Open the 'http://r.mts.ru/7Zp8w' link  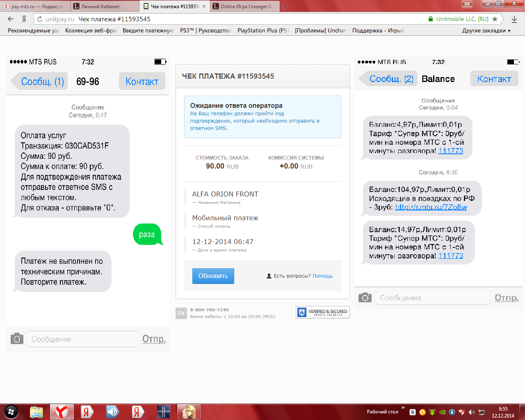pos(431,207)
